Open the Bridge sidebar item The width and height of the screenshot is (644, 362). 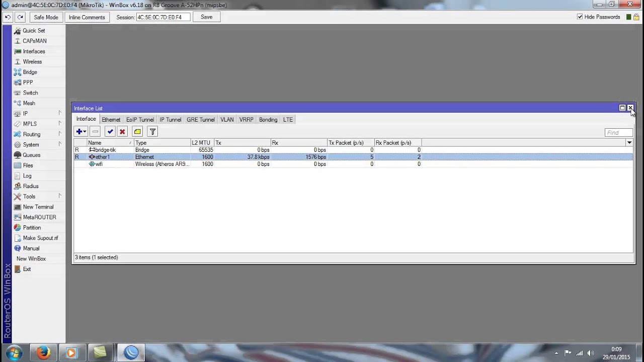click(30, 72)
